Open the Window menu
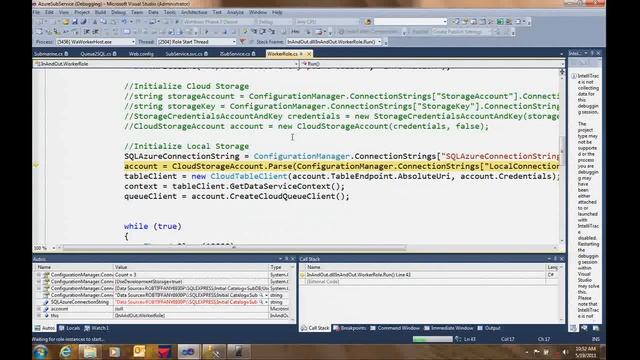This screenshot has width=640, height=360. pyautogui.click(x=258, y=12)
